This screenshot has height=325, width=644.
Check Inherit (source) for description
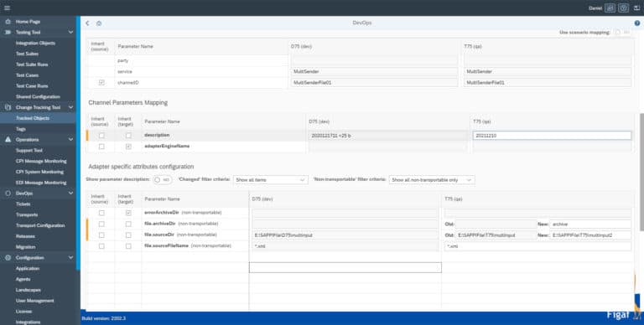click(101, 135)
